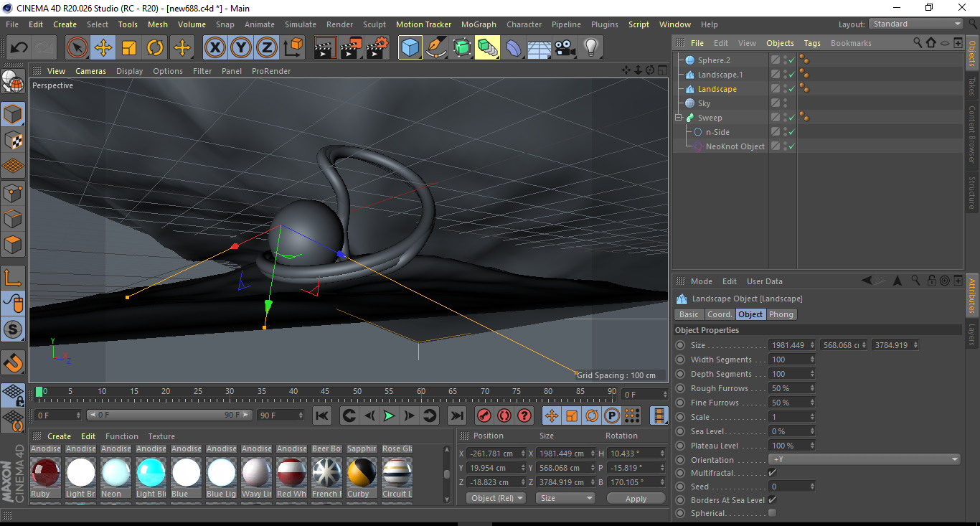Open the Simulate menu
This screenshot has height=526, width=980.
pos(301,24)
